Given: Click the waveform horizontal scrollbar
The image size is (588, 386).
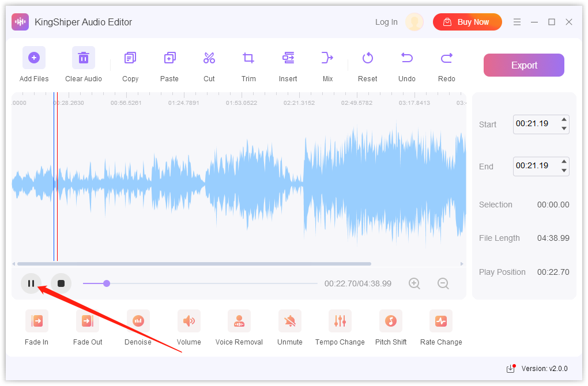Looking at the screenshot, I should pyautogui.click(x=194, y=264).
